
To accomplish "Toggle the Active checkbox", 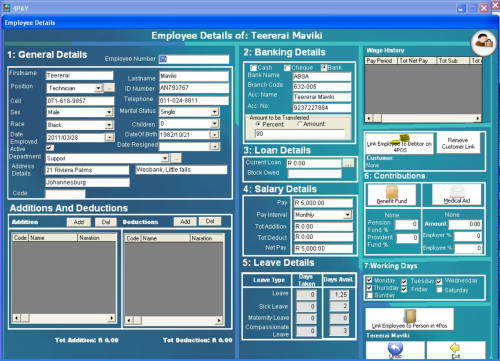I will tap(50, 148).
